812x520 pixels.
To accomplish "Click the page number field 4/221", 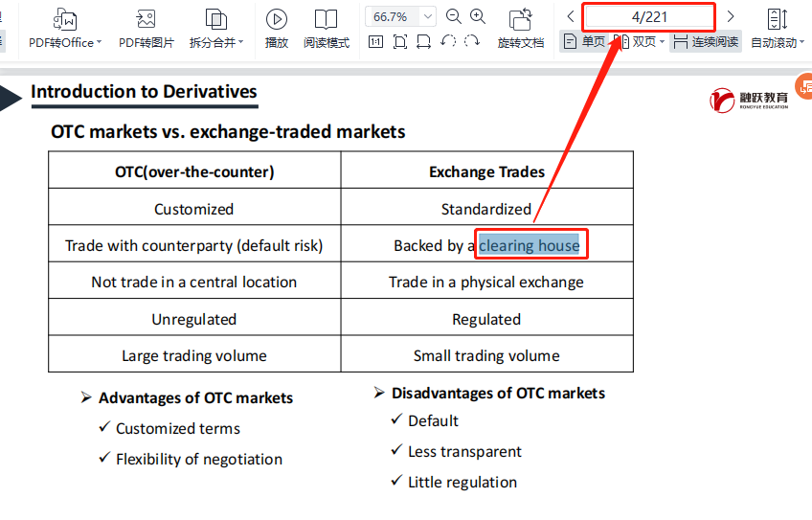I will click(649, 16).
